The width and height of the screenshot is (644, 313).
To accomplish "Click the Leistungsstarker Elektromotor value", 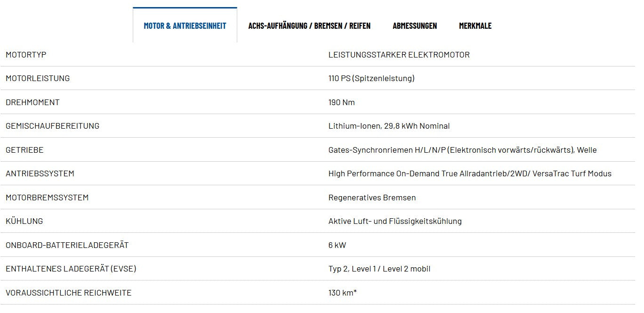I will click(399, 55).
